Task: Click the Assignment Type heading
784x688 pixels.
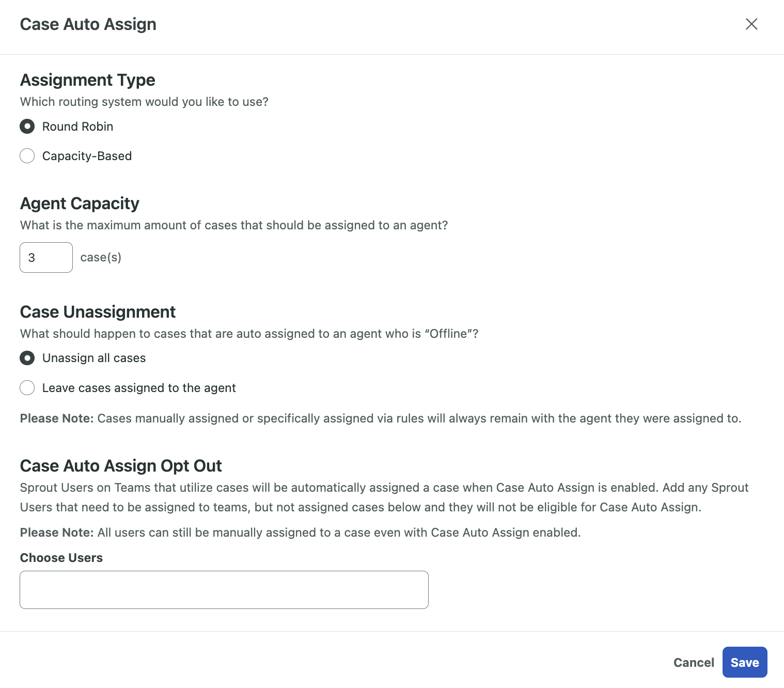Action: point(87,80)
